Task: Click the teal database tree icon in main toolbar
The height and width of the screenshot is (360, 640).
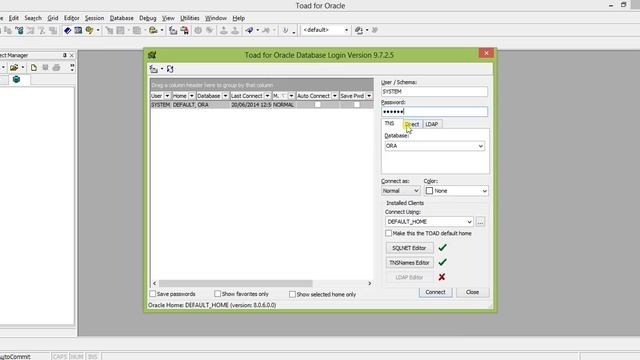Action: click(19, 30)
